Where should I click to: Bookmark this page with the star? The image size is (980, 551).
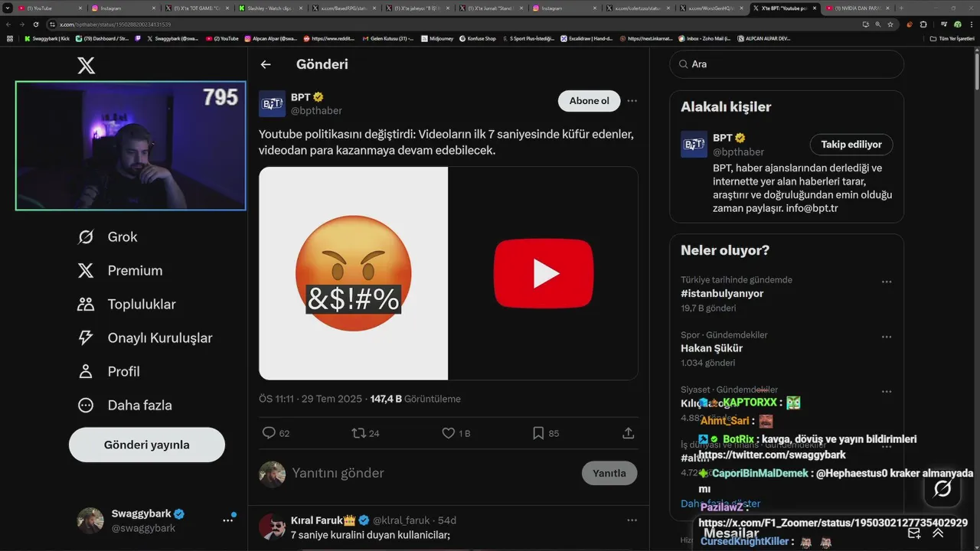click(890, 24)
